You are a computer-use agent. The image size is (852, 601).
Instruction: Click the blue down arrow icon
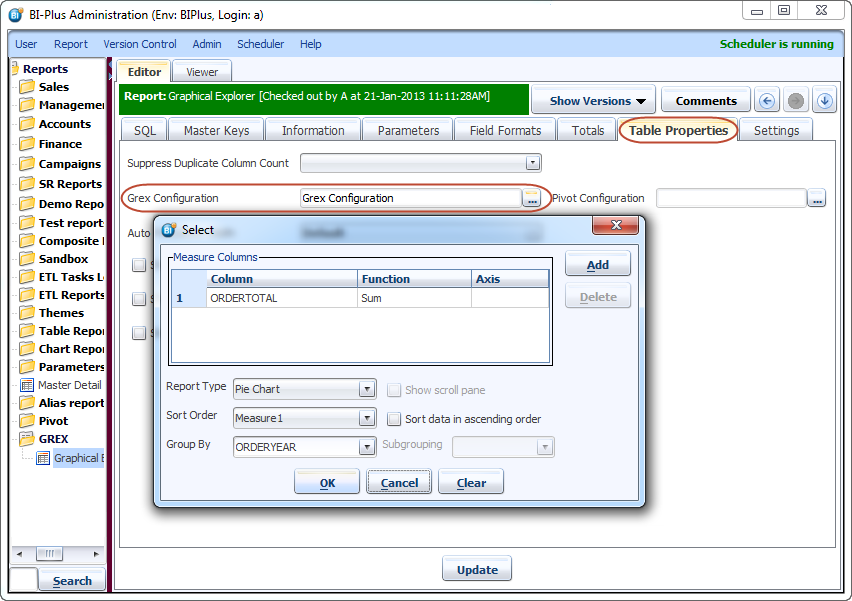click(824, 101)
